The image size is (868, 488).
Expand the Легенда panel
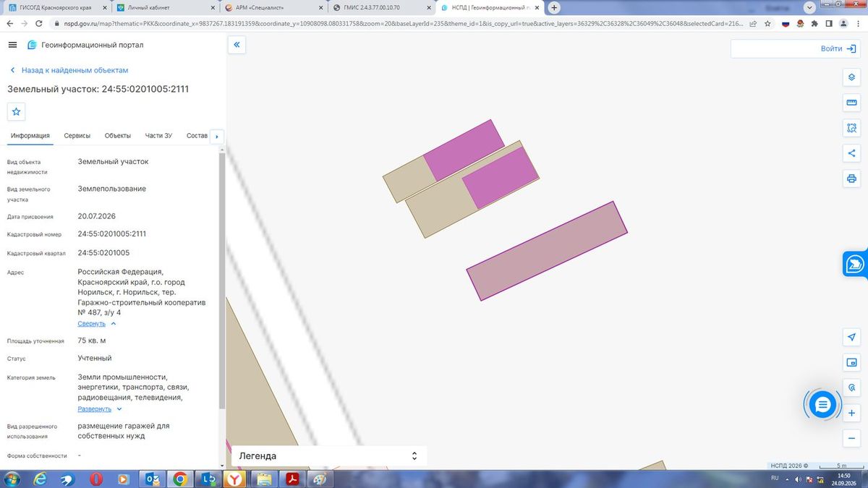[x=329, y=456]
